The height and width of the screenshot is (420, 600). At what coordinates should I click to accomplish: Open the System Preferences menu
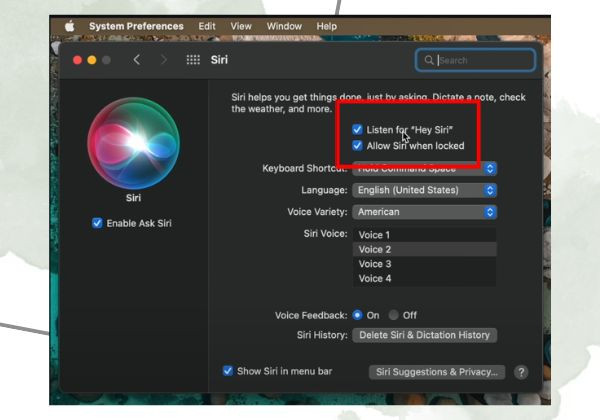click(136, 26)
